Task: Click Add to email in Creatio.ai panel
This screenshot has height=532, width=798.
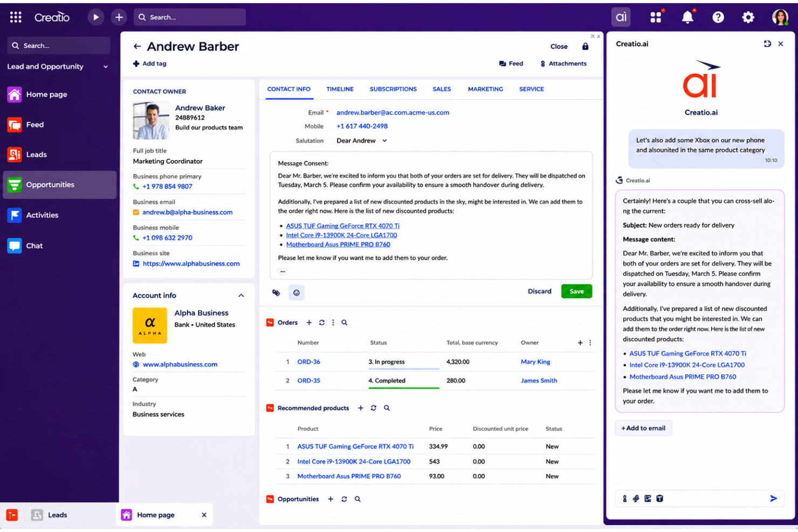Action: coord(643,429)
